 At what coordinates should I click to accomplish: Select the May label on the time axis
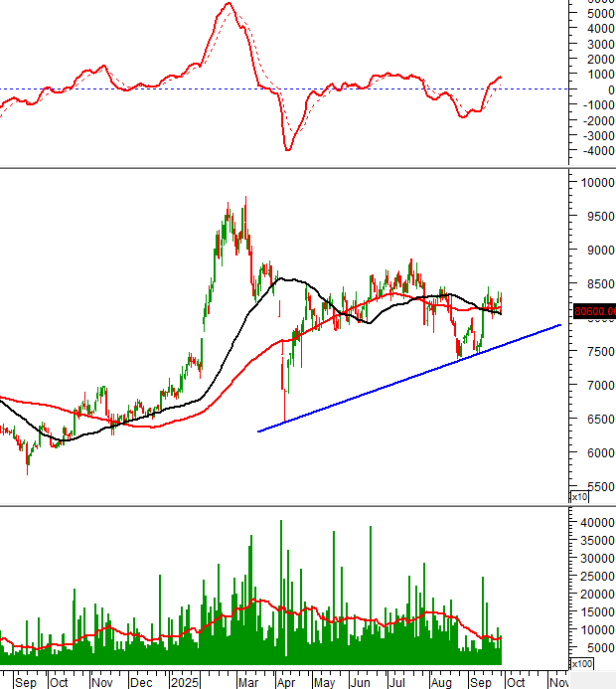[325, 682]
